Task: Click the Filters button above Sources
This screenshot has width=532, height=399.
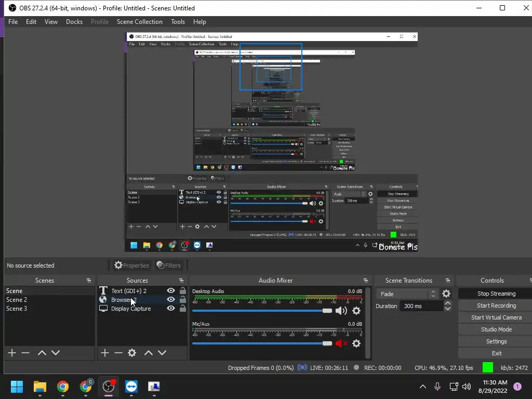Action: click(x=169, y=265)
